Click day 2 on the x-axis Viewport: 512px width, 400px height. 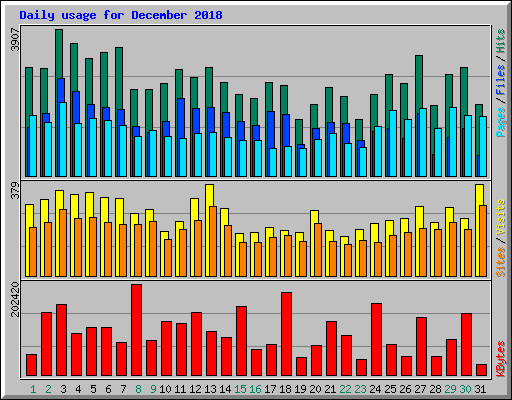[x=48, y=389]
